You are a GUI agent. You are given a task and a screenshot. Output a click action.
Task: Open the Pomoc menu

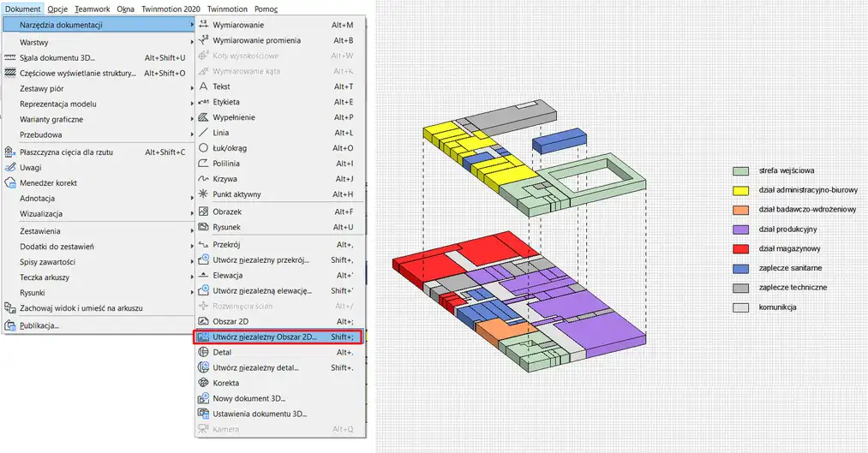[x=266, y=9]
